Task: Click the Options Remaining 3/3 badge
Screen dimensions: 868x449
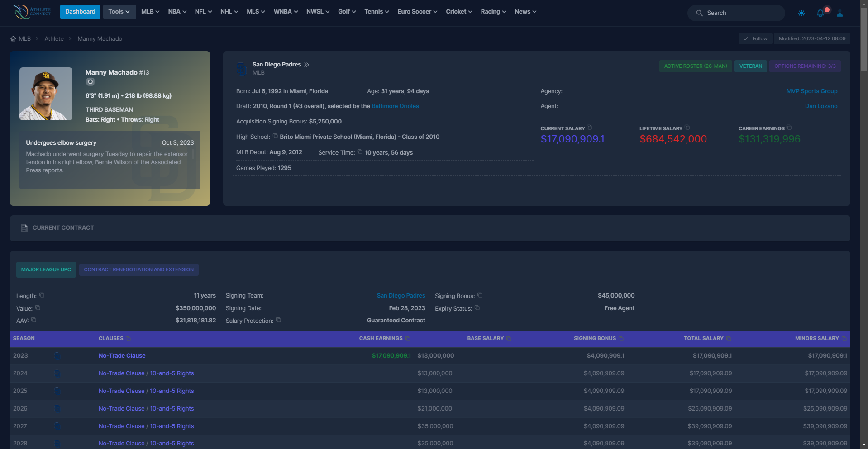Action: tap(805, 66)
